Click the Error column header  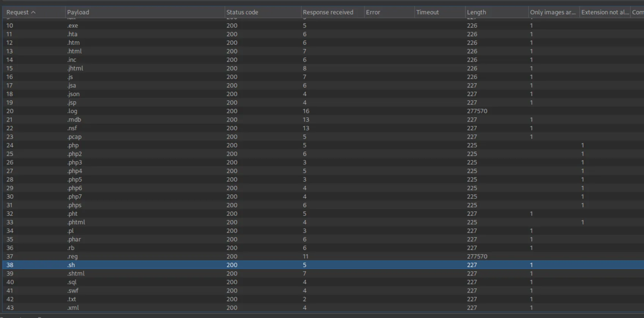click(x=389, y=12)
